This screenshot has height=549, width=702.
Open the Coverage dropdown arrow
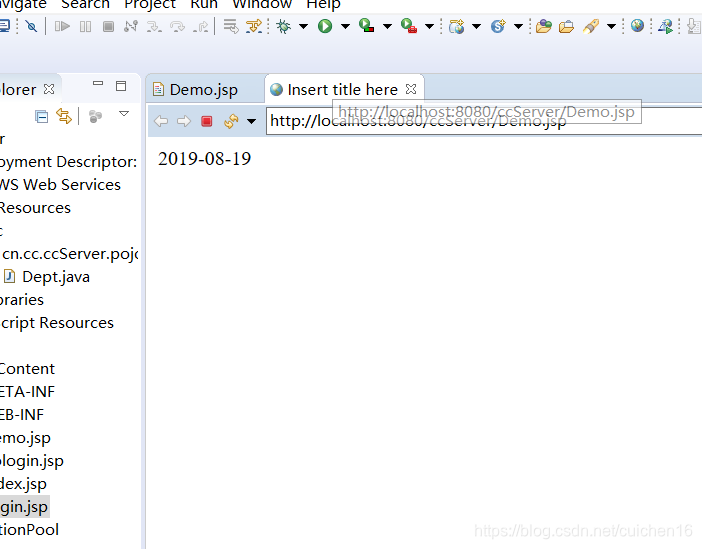(387, 26)
